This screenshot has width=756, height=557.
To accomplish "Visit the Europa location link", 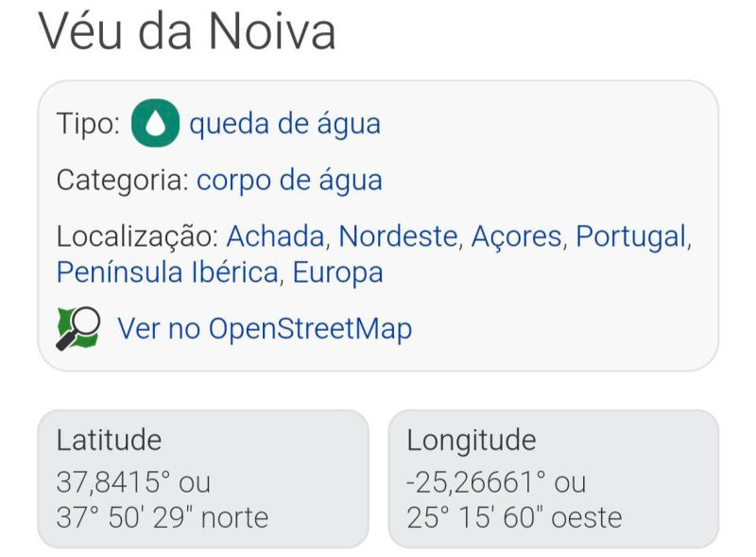I will click(337, 272).
